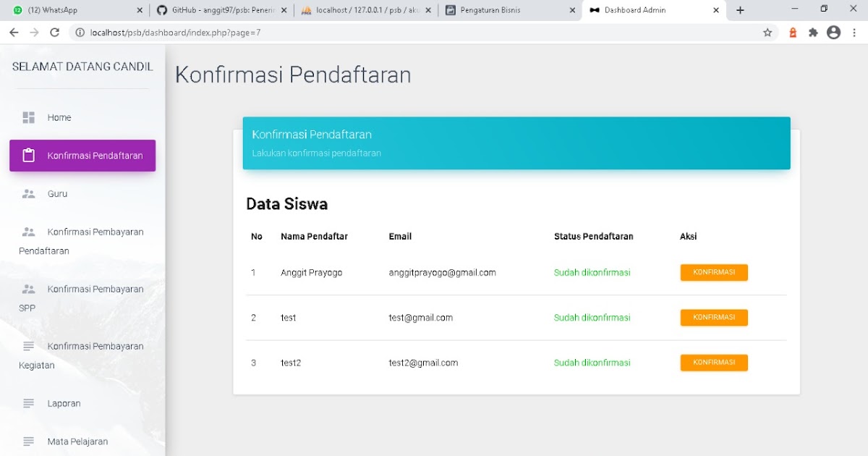Enable the red shield browser extension
Image resolution: width=868 pixels, height=456 pixels.
click(792, 33)
